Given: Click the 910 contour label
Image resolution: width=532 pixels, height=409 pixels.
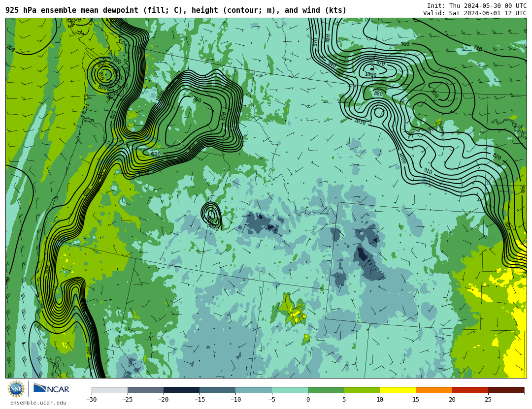Looking at the screenshot, I should tap(428, 171).
